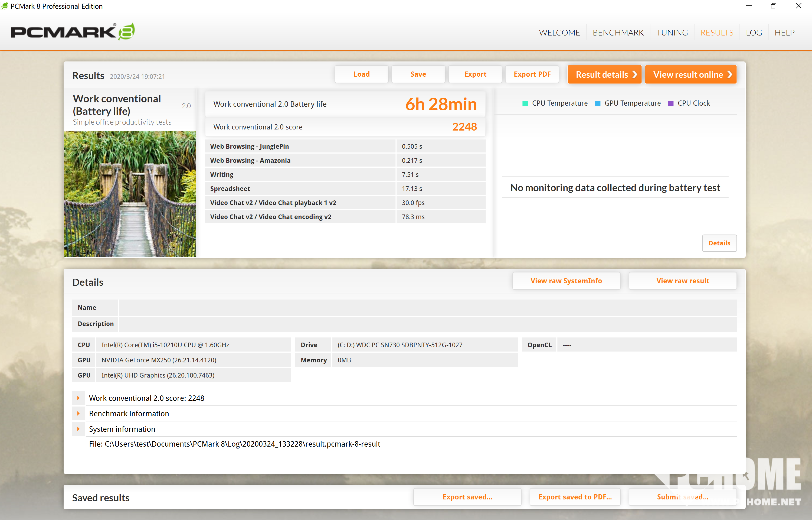
Task: Click the 0MB Memory value
Action: 425,360
